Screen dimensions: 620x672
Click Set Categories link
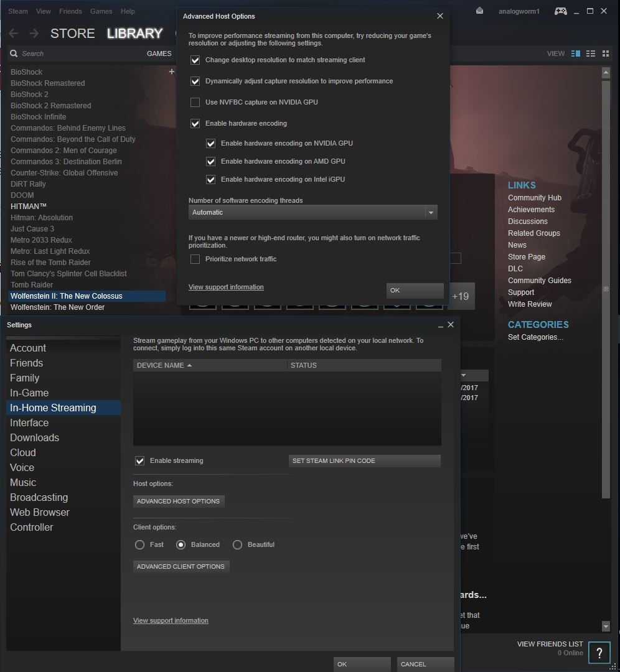[535, 337]
